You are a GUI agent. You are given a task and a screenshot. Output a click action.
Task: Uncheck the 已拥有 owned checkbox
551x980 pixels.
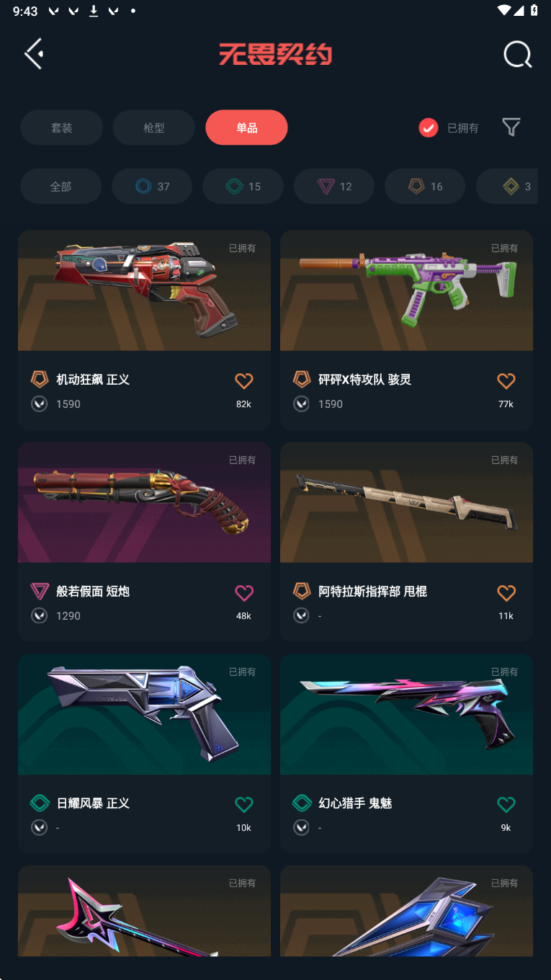point(429,128)
